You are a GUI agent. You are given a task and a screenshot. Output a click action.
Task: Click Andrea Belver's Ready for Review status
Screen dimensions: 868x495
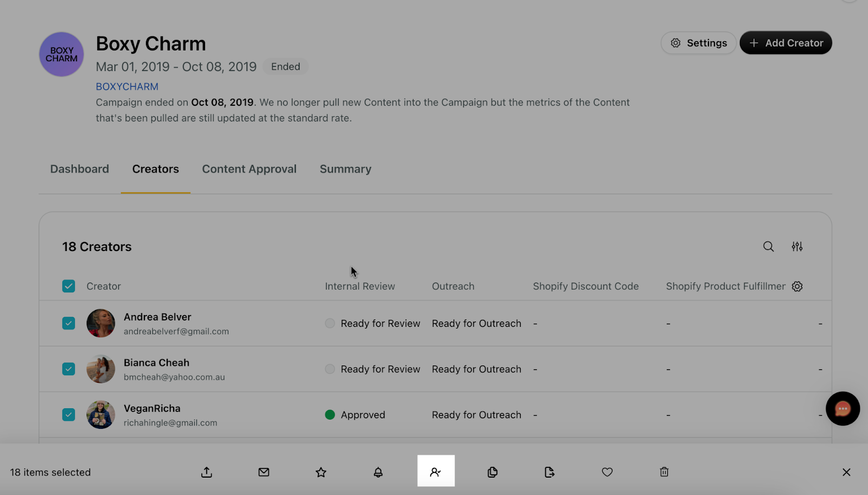point(373,324)
